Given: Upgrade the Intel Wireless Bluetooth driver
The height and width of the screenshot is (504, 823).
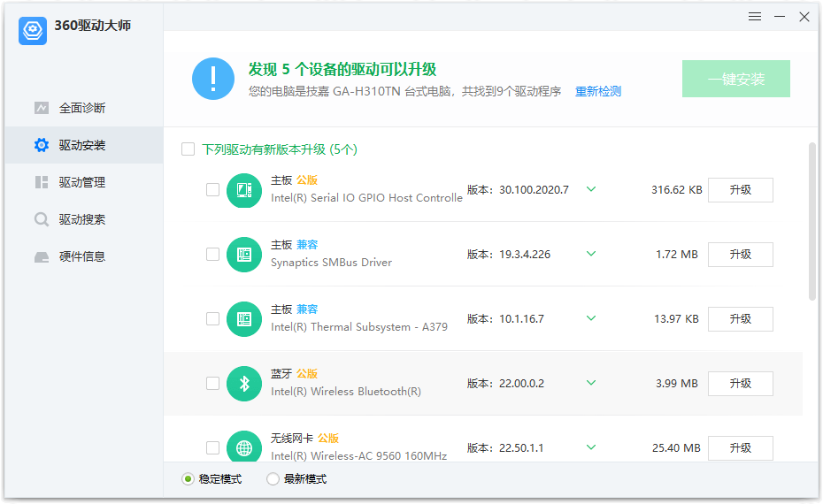Looking at the screenshot, I should [x=740, y=384].
